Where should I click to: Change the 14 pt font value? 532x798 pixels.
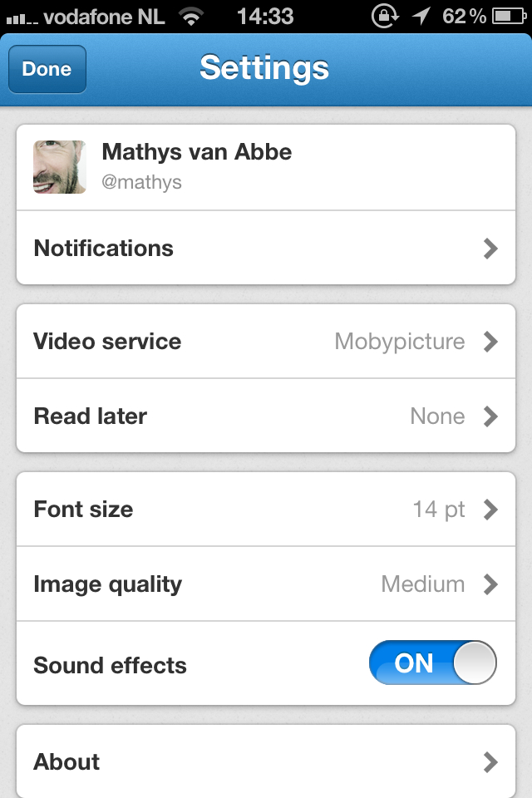click(x=439, y=509)
